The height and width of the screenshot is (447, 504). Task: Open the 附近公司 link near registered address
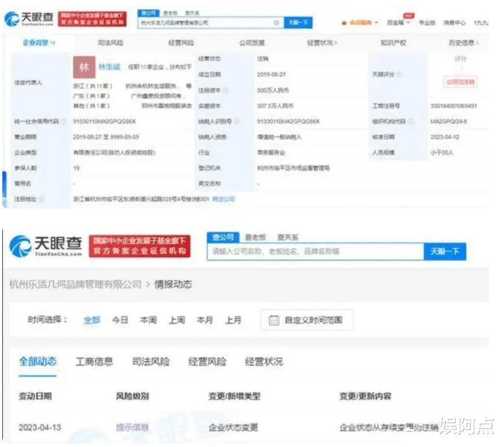226,198
